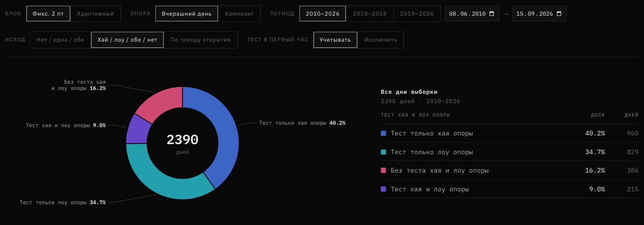Open calendar picker on end date 15.09.2026
Viewport: 644px width, 225px height.
point(559,14)
